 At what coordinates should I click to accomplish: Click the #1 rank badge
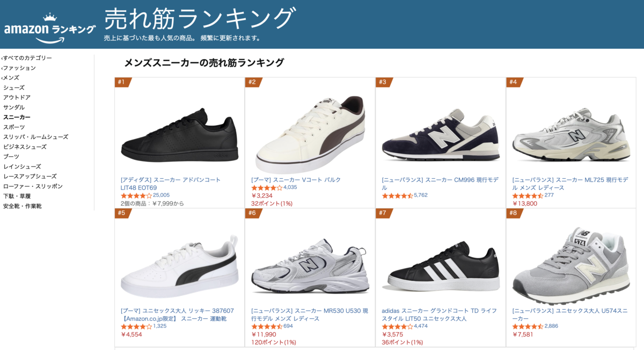[122, 82]
